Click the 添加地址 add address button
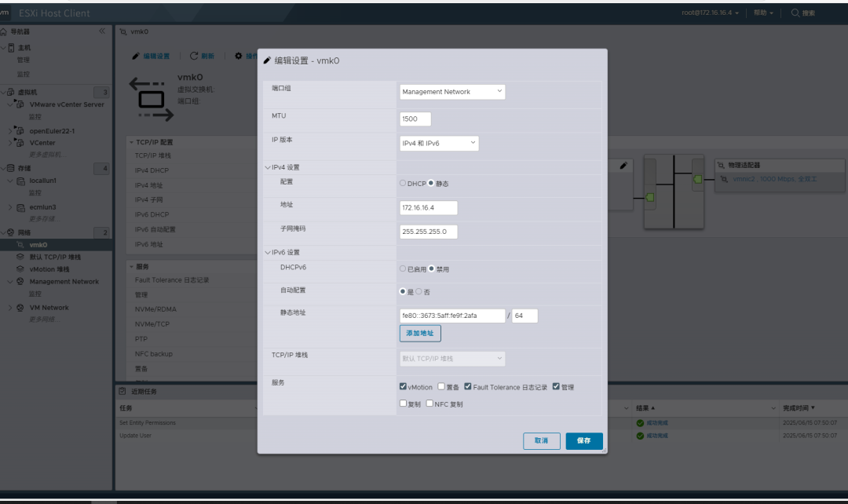The height and width of the screenshot is (504, 848). 420,333
